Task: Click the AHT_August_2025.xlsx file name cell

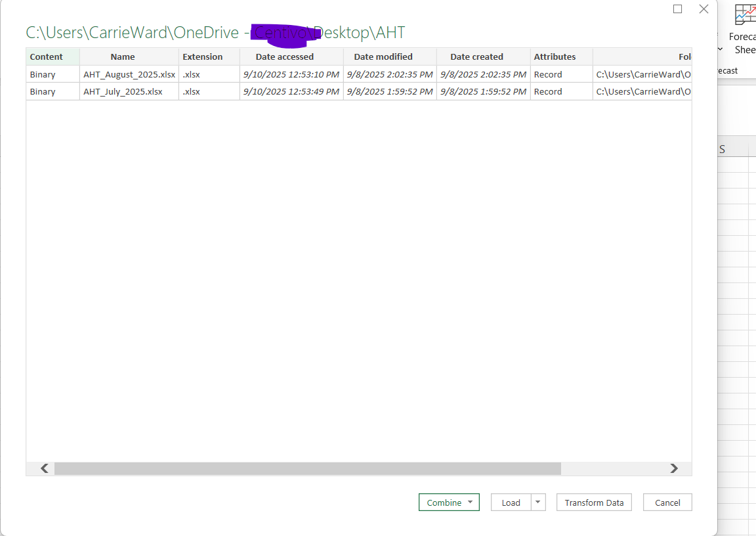Action: click(x=129, y=74)
